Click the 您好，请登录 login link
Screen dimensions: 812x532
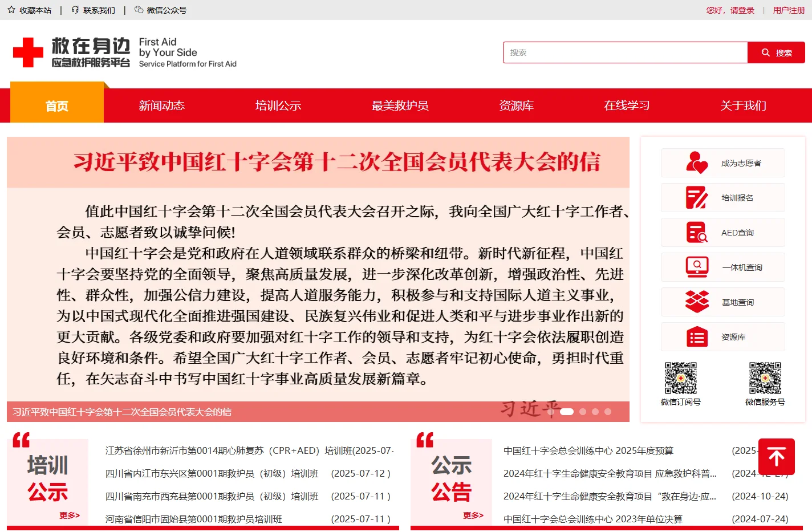[730, 10]
